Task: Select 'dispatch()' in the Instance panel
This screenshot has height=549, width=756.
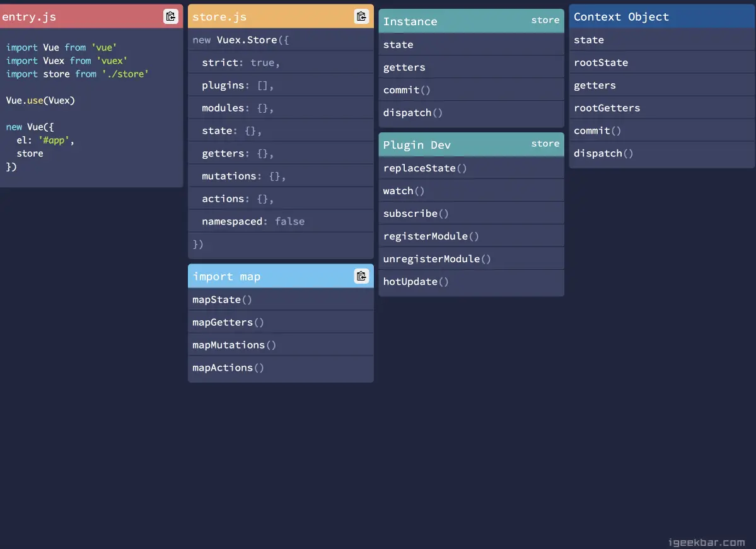Action: click(x=471, y=112)
